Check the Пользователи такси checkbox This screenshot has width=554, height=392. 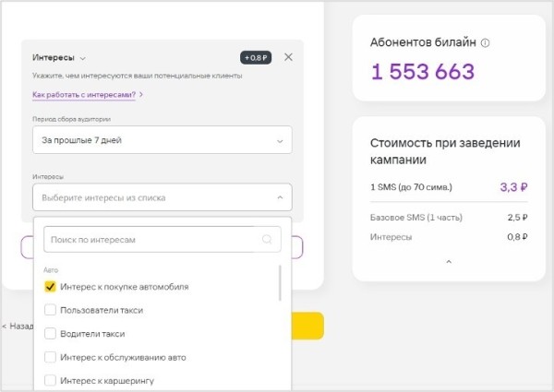pyautogui.click(x=51, y=310)
